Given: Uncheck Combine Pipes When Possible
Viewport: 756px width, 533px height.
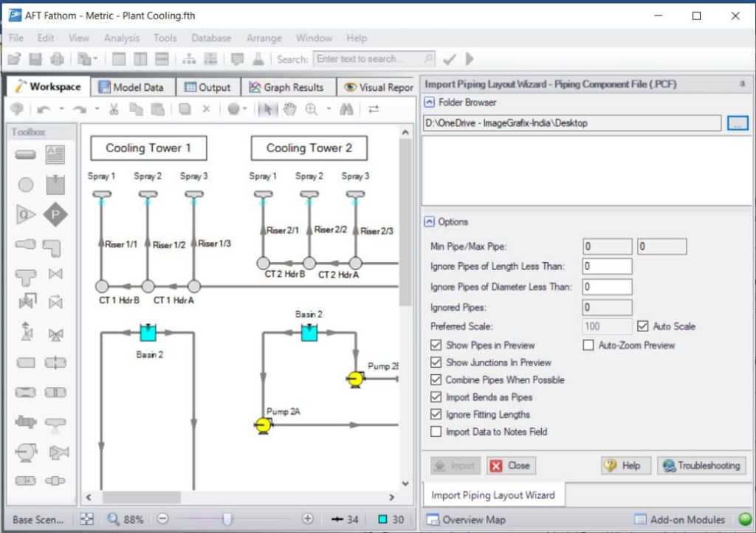Looking at the screenshot, I should point(436,379).
